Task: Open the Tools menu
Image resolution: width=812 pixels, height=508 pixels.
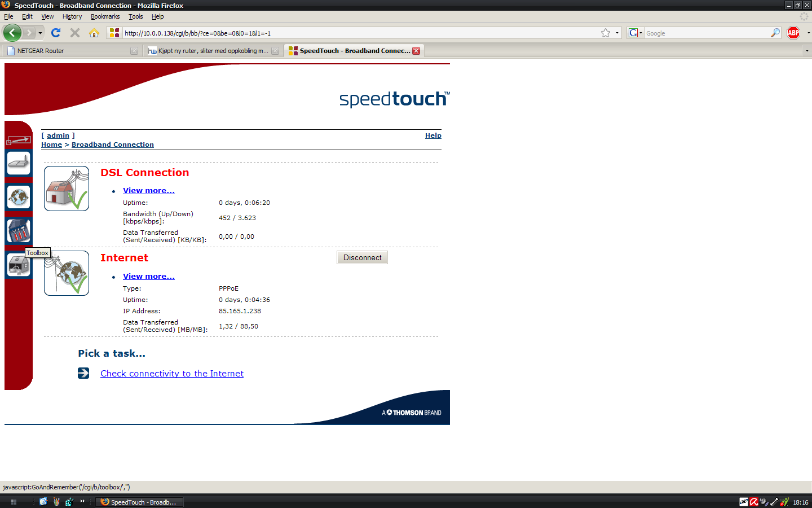Action: point(135,16)
